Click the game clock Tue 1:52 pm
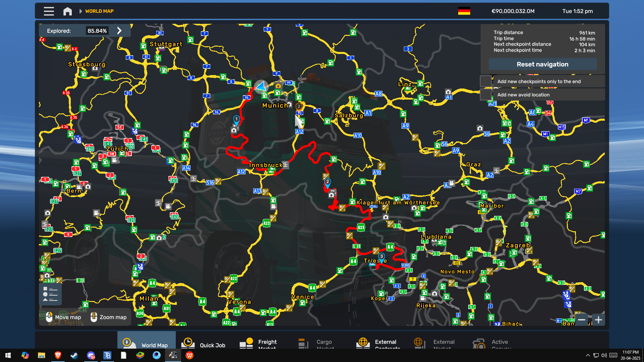Screen dimensions: 644x362 (x=578, y=11)
